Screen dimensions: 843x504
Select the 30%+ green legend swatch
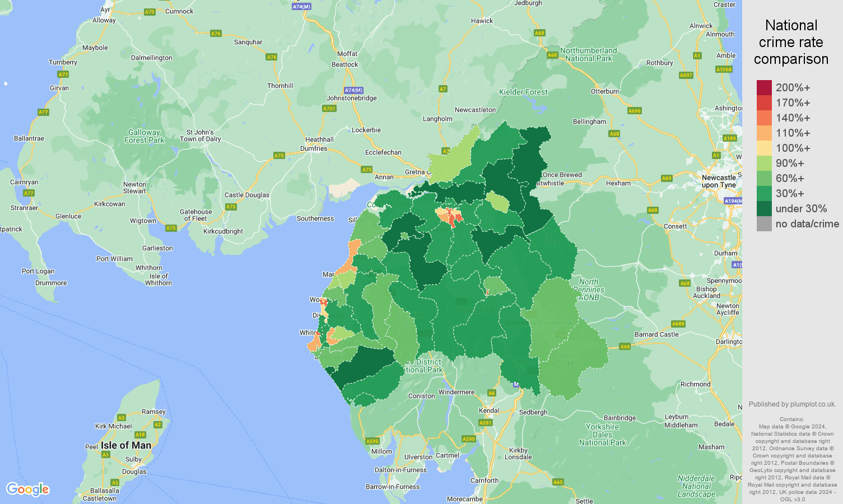[764, 193]
